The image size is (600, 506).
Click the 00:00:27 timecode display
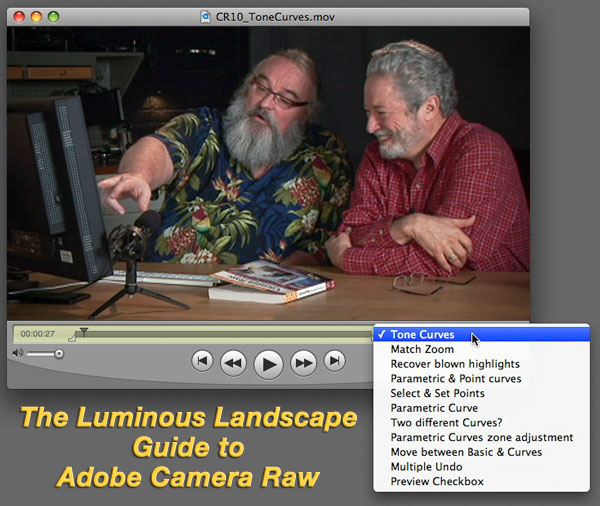click(x=38, y=334)
